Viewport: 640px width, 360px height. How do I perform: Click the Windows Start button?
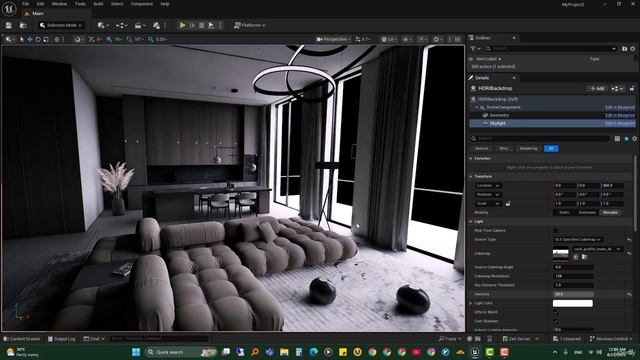pos(136,352)
